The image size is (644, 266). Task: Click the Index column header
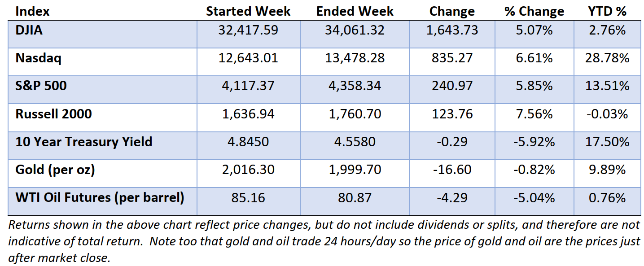[x=32, y=11]
